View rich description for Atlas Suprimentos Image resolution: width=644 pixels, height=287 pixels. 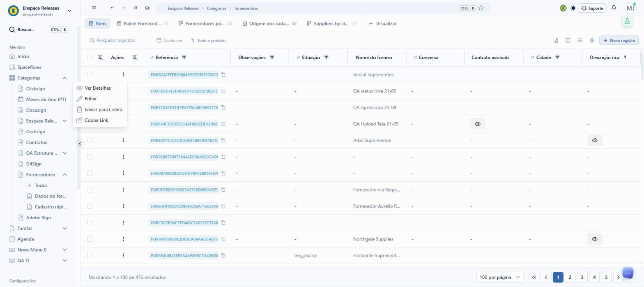[595, 140]
